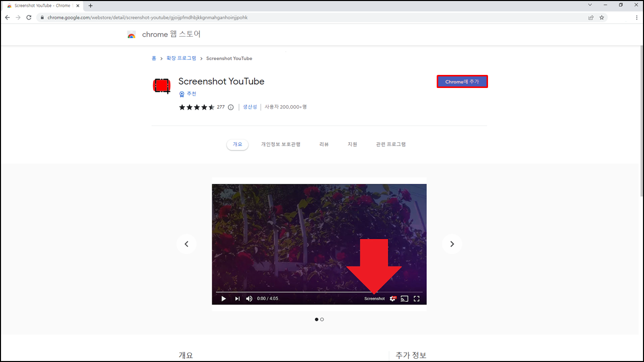The image size is (644, 362).
Task: Click the fullscreen icon in player
Action: [417, 299]
